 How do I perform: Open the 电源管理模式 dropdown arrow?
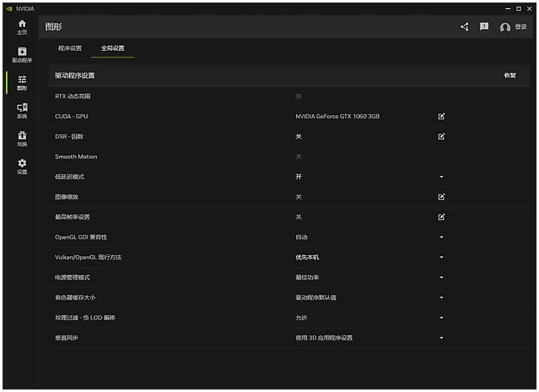pyautogui.click(x=441, y=278)
